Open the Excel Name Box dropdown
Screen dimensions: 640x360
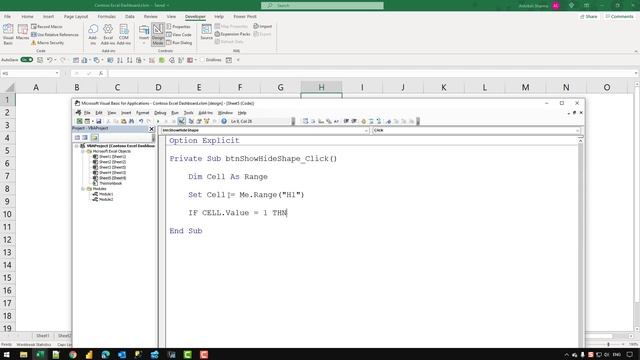[57, 73]
